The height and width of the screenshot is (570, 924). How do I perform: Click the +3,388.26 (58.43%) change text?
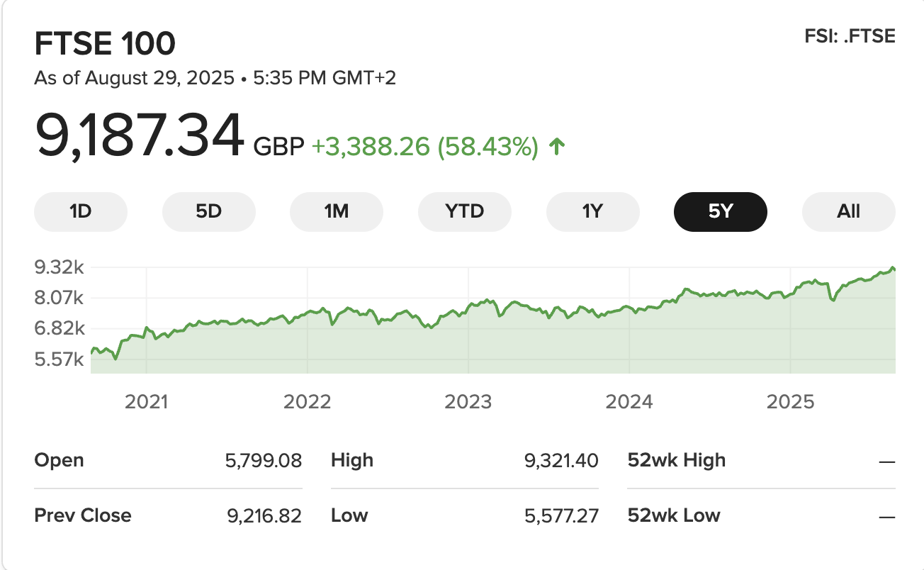tap(424, 147)
